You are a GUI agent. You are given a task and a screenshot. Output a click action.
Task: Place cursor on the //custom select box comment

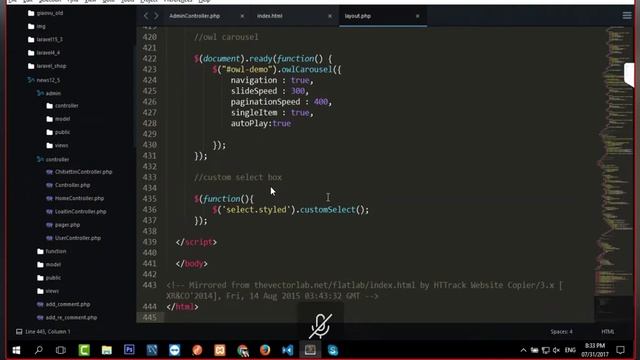[238, 177]
